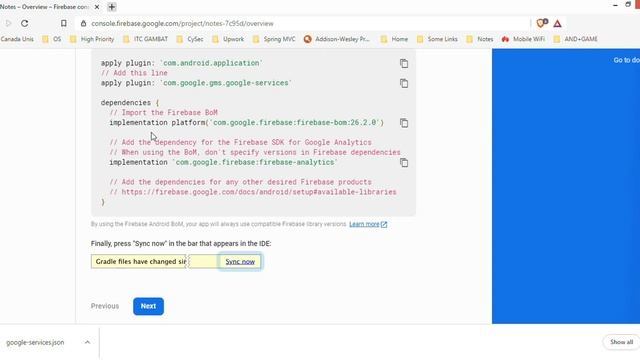Open Addison-Wesley bookmark

(337, 39)
